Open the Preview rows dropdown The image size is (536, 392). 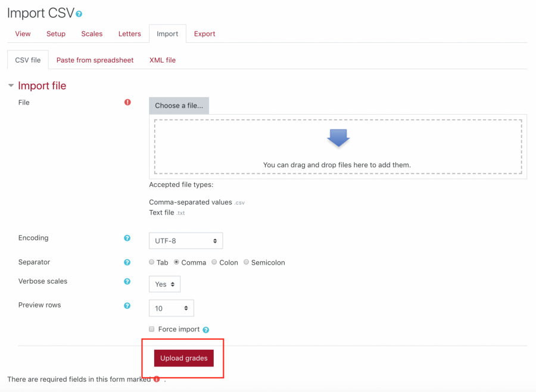click(172, 308)
